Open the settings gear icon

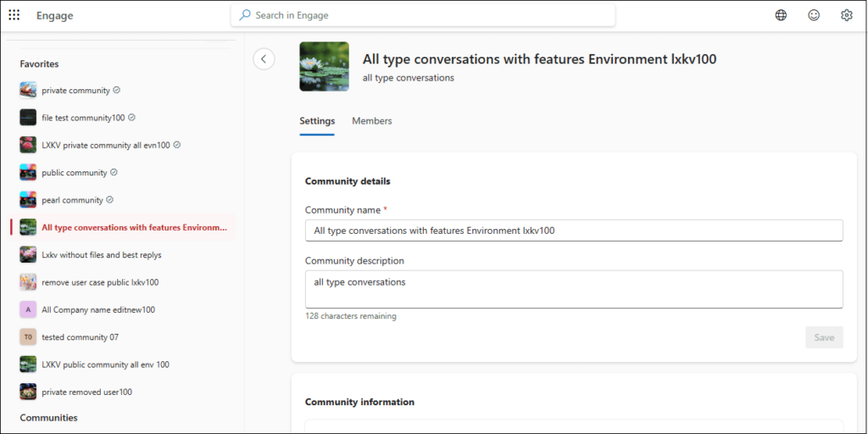click(846, 15)
